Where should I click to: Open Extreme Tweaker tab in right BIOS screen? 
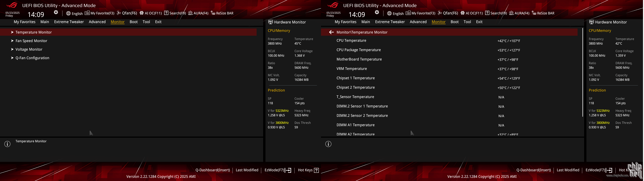(390, 22)
